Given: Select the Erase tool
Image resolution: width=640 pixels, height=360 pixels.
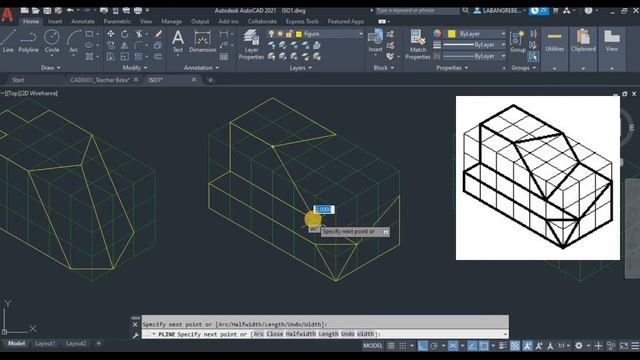Looking at the screenshot, I should [x=158, y=34].
